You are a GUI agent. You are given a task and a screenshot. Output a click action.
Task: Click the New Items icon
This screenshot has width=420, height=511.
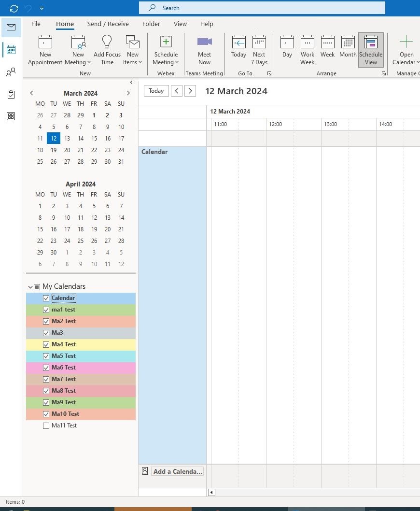(x=133, y=42)
